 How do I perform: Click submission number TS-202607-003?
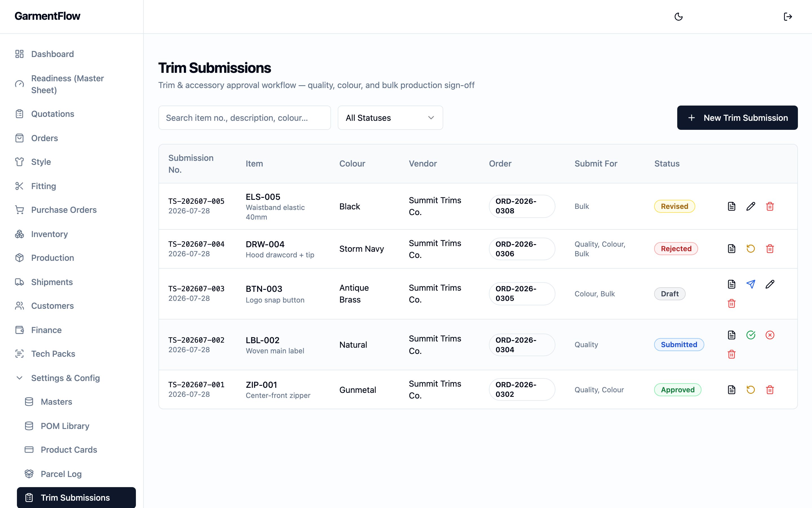196,289
